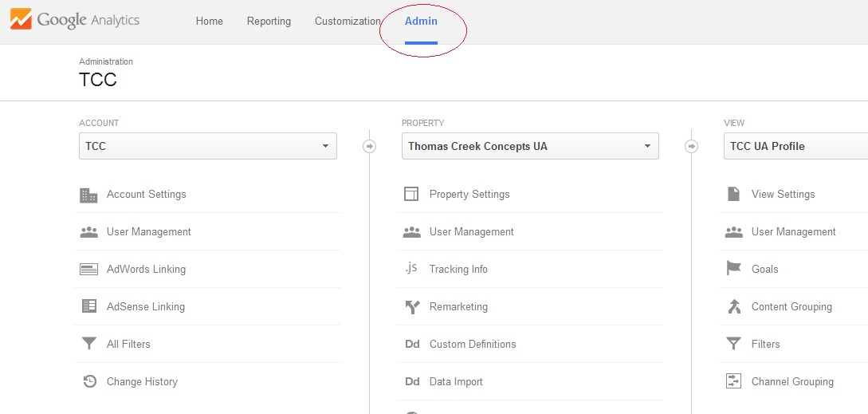Click the people icon in Account column
The width and height of the screenshot is (868, 414).
(88, 232)
